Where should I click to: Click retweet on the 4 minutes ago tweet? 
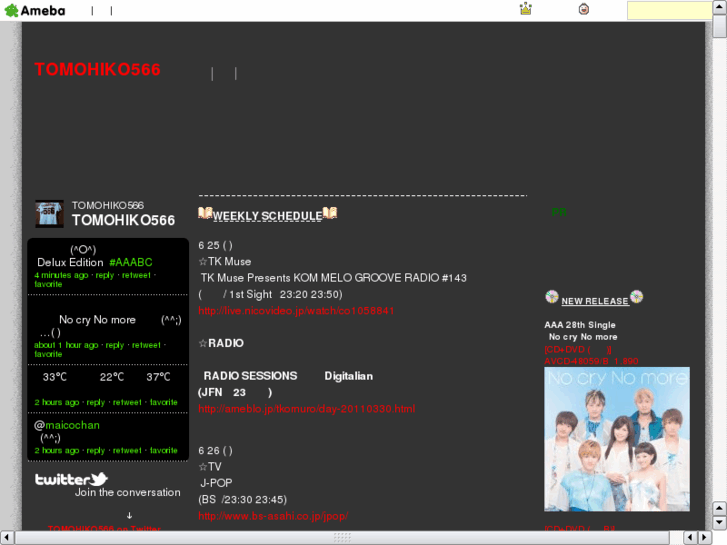[x=136, y=275]
